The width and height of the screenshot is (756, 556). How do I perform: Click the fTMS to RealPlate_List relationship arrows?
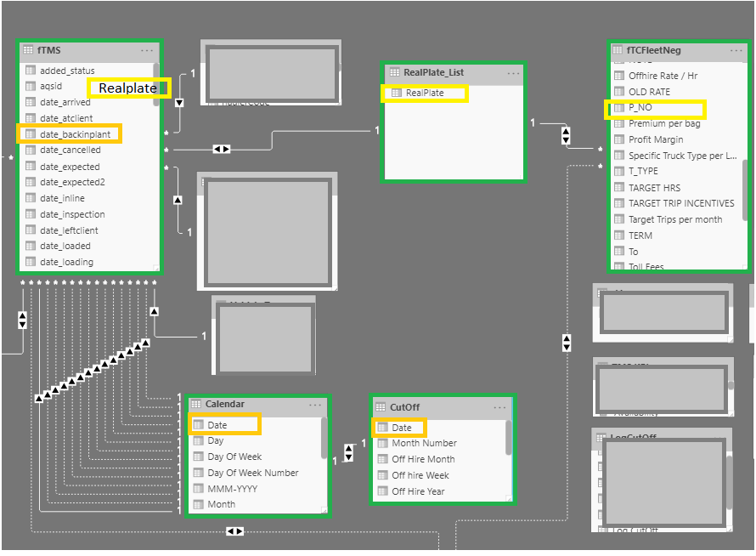point(222,149)
